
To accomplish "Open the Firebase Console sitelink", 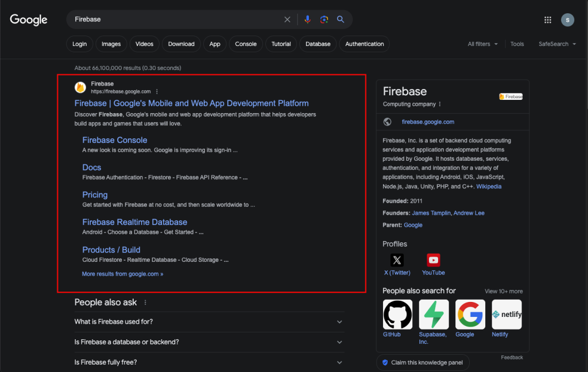I will pos(115,140).
